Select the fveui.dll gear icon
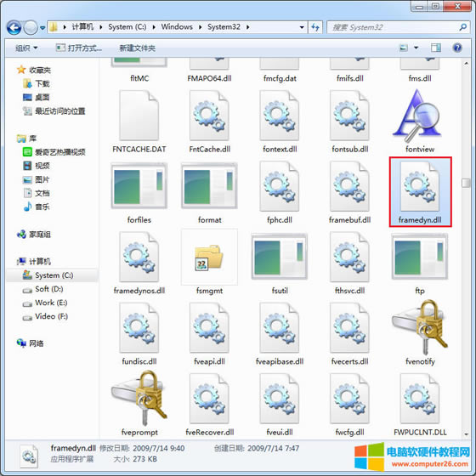476x476 pixels. coord(280,399)
